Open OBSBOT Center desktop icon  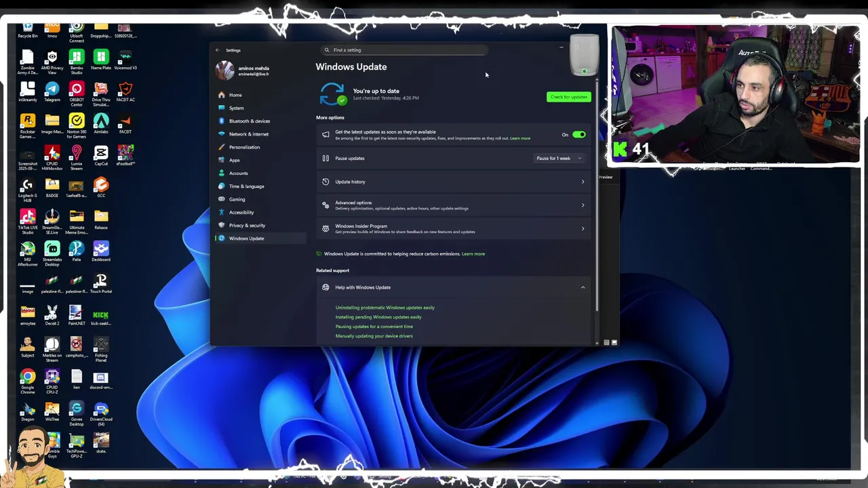click(x=76, y=94)
